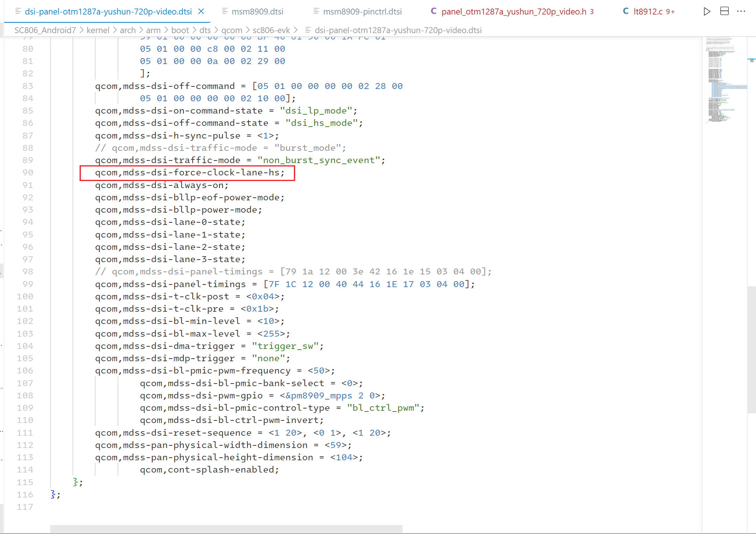Click the dts breadcrumb segment

[x=205, y=30]
